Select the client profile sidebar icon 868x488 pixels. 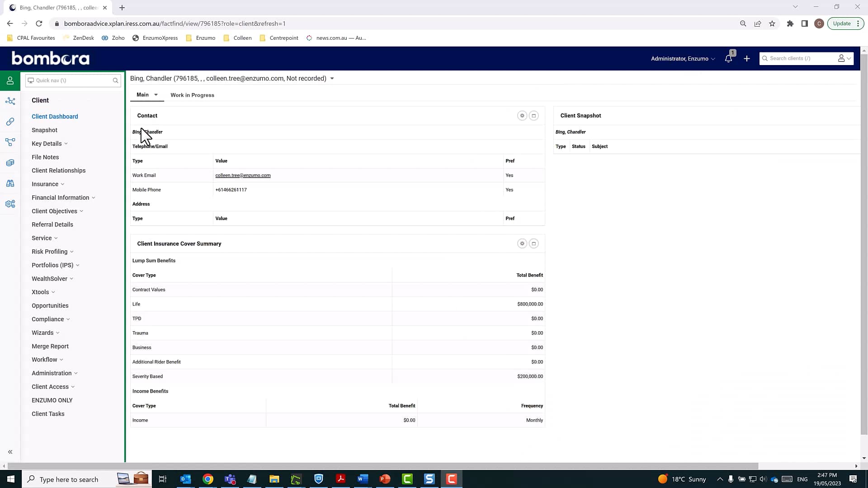(x=10, y=80)
